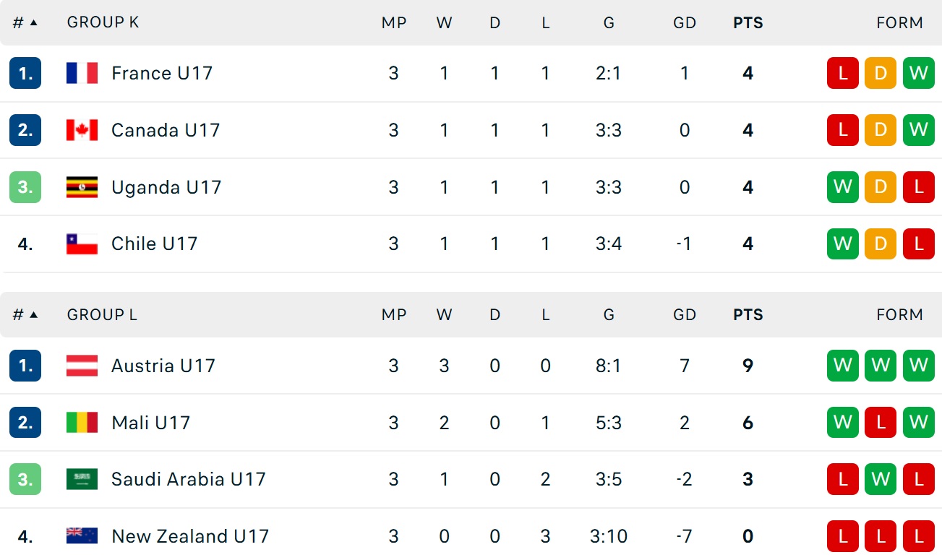Sort Group K by PTS column
Image resolution: width=942 pixels, height=560 pixels.
748,23
